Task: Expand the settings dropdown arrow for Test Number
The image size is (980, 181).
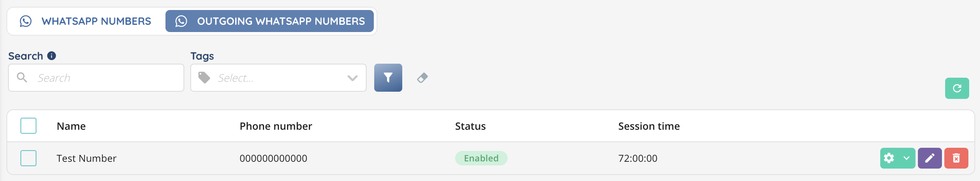Action: pos(907,158)
